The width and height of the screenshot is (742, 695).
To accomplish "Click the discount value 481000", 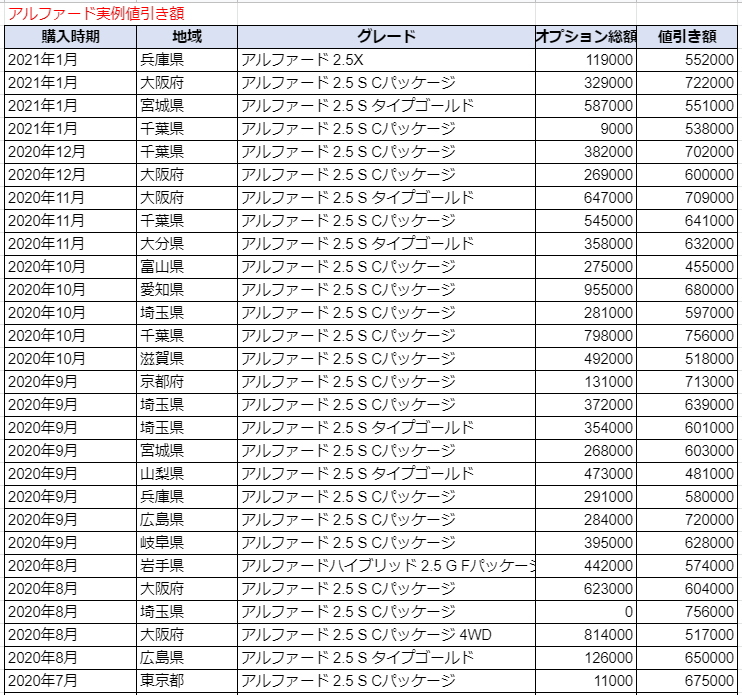I will click(687, 474).
